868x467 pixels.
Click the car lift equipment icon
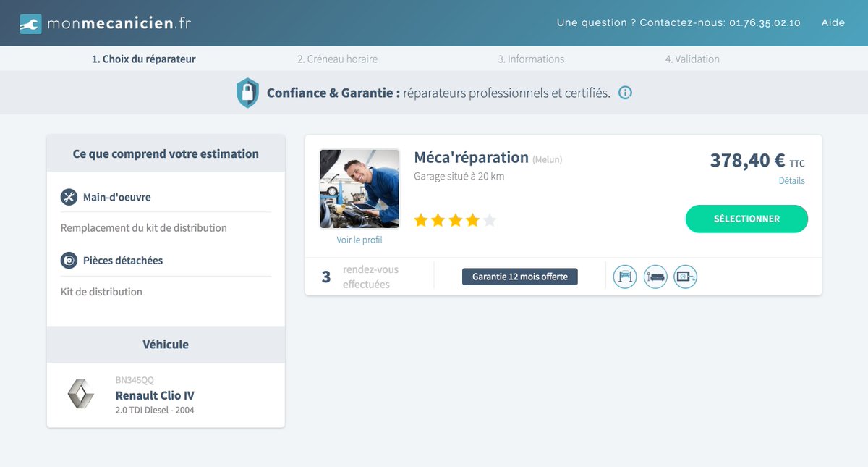pos(625,277)
